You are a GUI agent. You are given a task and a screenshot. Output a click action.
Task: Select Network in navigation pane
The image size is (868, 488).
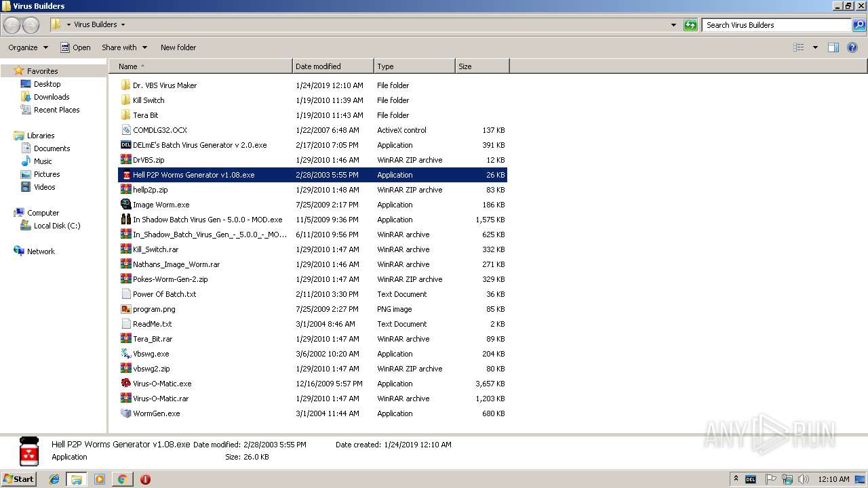[41, 251]
